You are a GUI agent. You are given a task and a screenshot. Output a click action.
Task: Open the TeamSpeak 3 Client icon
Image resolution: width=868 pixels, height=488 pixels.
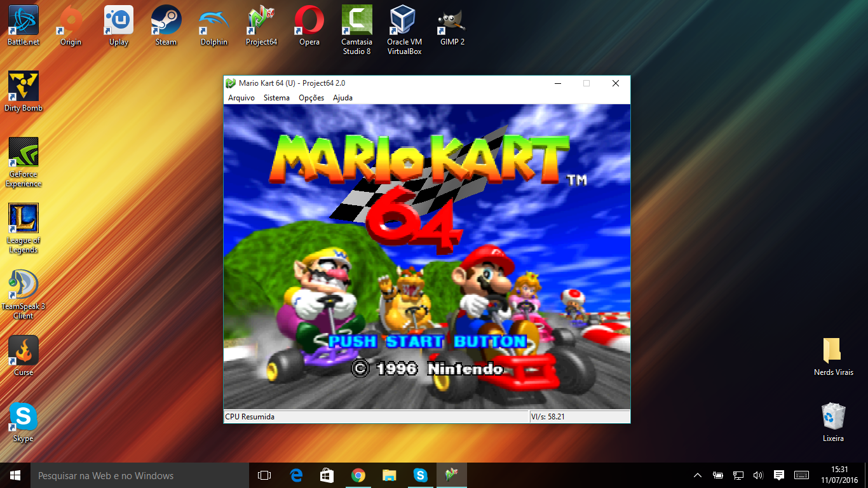point(23,284)
